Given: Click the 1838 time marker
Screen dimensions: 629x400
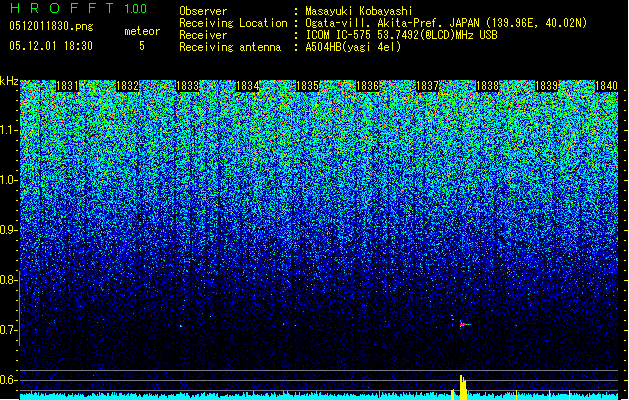Looking at the screenshot, I should coord(487,86).
